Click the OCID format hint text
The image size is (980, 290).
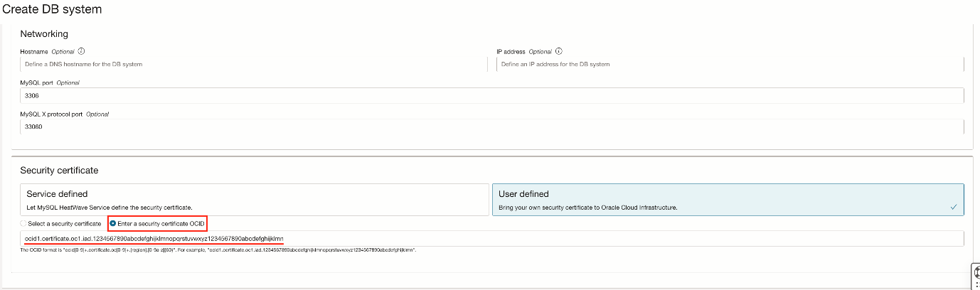[x=218, y=250]
